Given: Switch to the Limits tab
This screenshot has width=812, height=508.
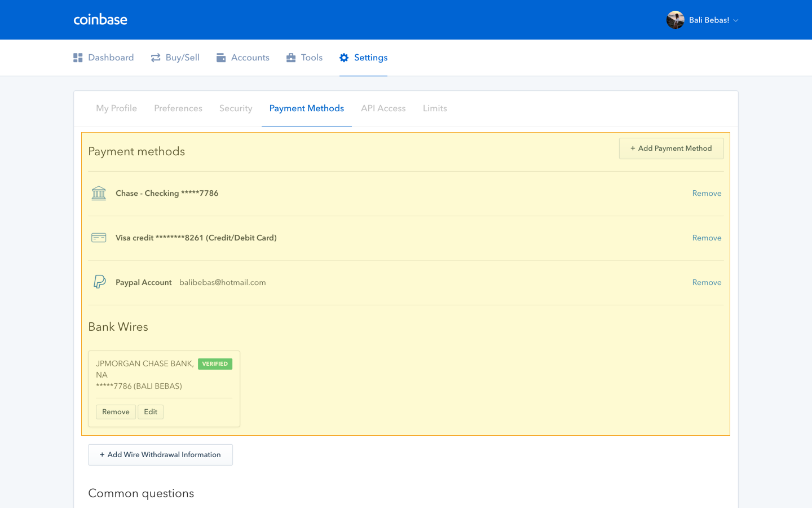Looking at the screenshot, I should [435, 108].
